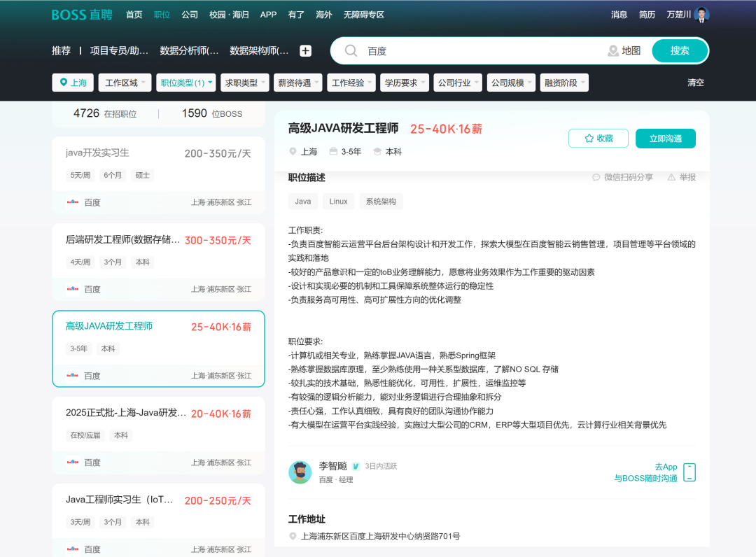The height and width of the screenshot is (557, 756).
Task: Click the magnifier icon in search bar
Action: [351, 50]
